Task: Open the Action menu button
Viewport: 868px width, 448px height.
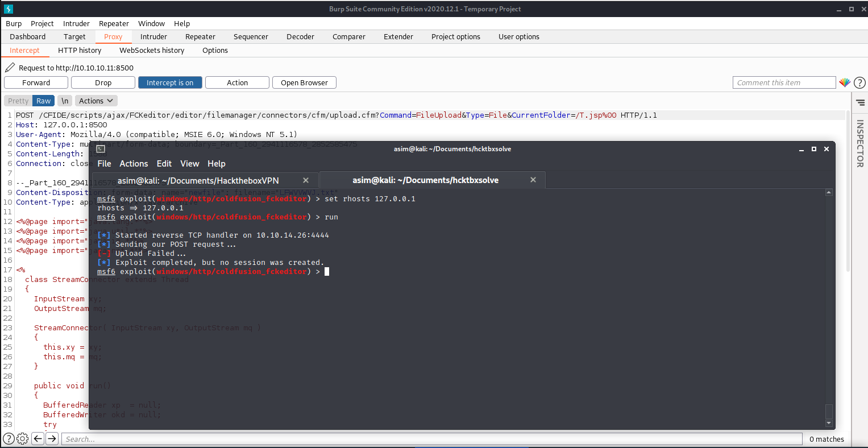Action: 237,82
